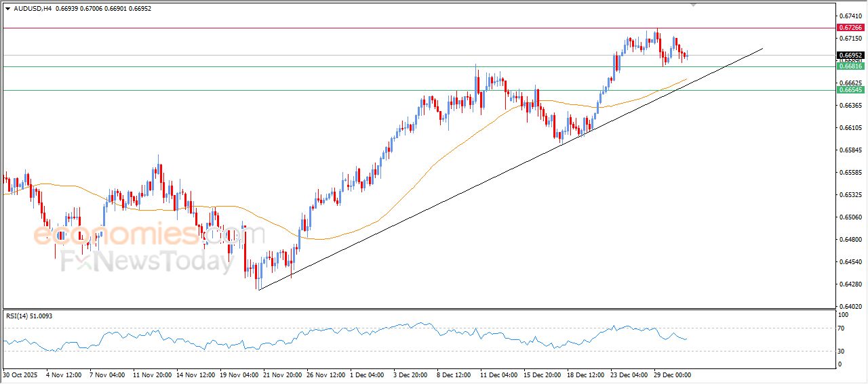Select the green 0.66816 price label
The width and height of the screenshot is (868, 384).
[850, 66]
